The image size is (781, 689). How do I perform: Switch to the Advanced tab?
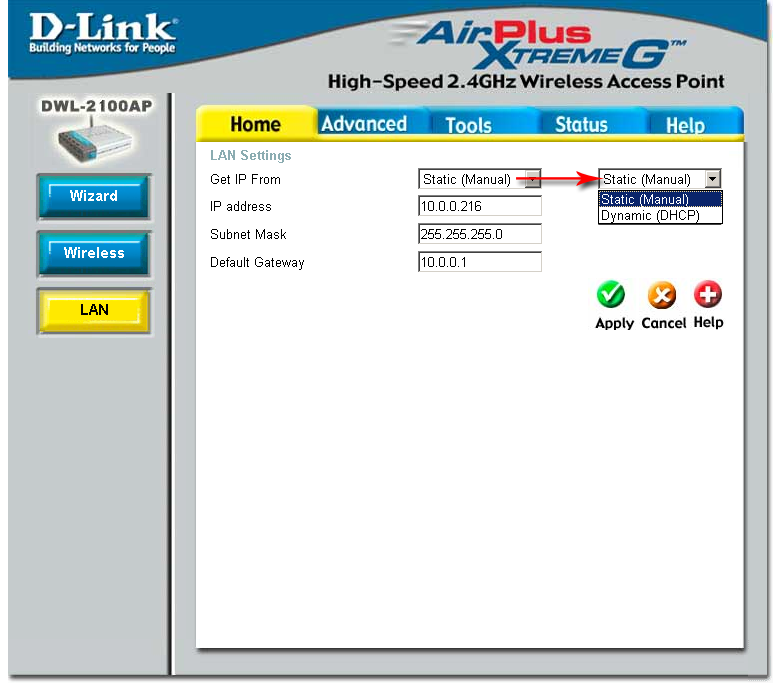pos(364,124)
